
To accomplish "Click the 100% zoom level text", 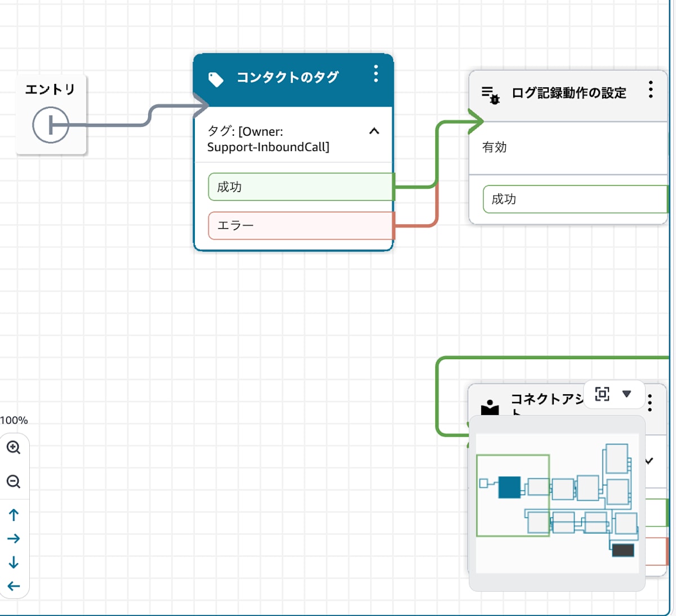I will coord(14,420).
